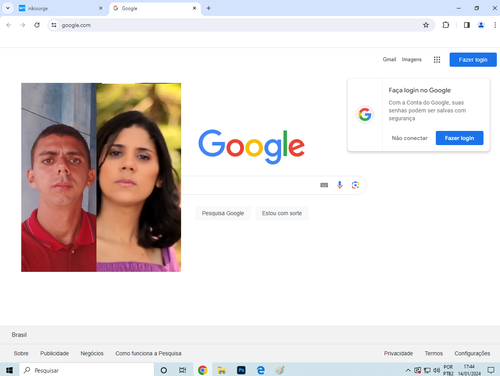Close the Google tab
The image size is (500, 376).
pos(194,8)
